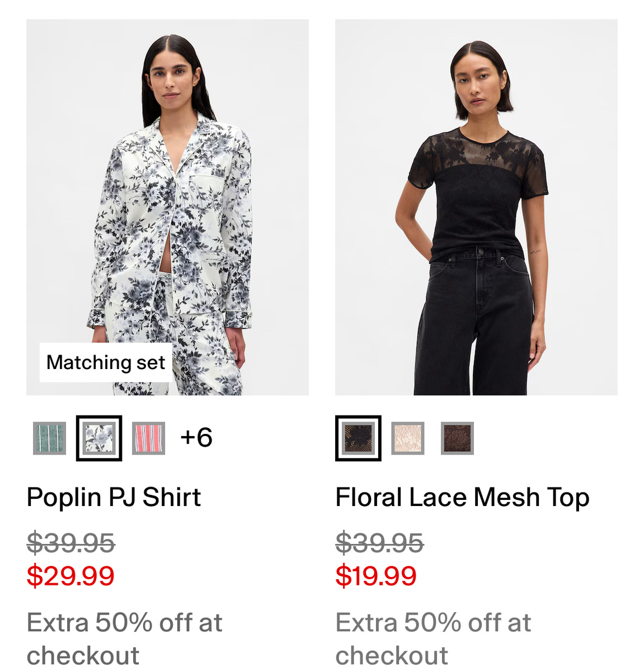
Task: Click the $19.99 sale price
Action: pyautogui.click(x=376, y=576)
